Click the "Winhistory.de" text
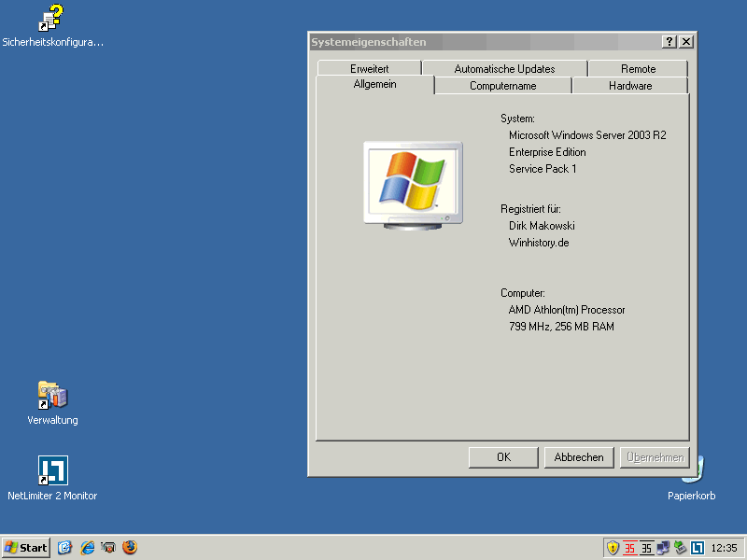 (539, 243)
